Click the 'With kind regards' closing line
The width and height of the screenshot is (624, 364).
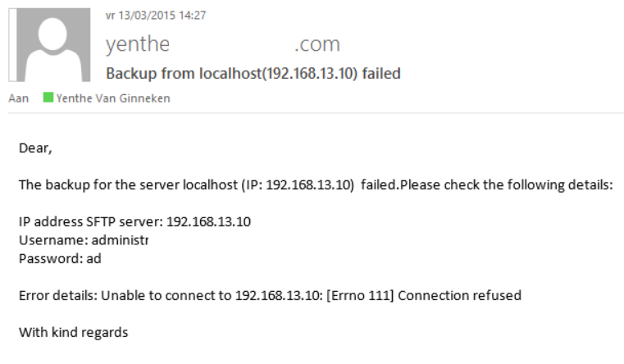[73, 332]
